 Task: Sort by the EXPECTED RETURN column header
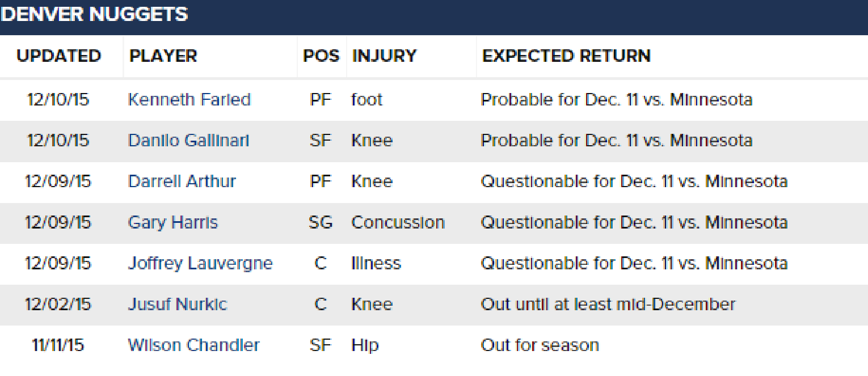point(566,56)
